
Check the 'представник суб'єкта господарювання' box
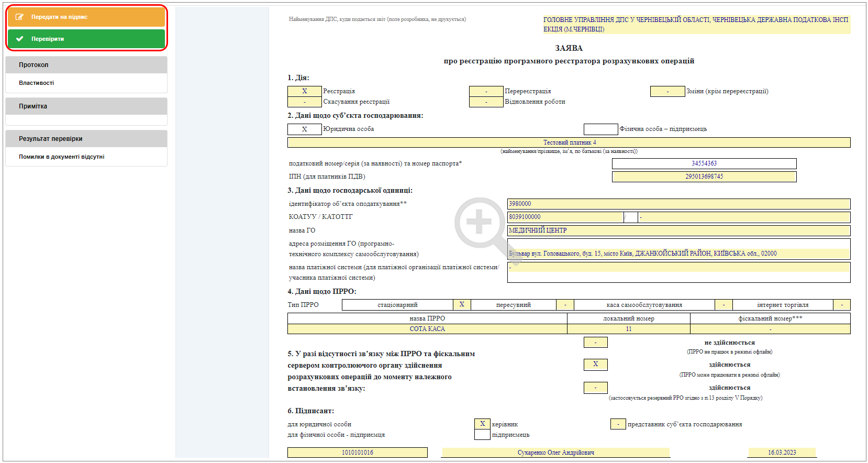[618, 424]
